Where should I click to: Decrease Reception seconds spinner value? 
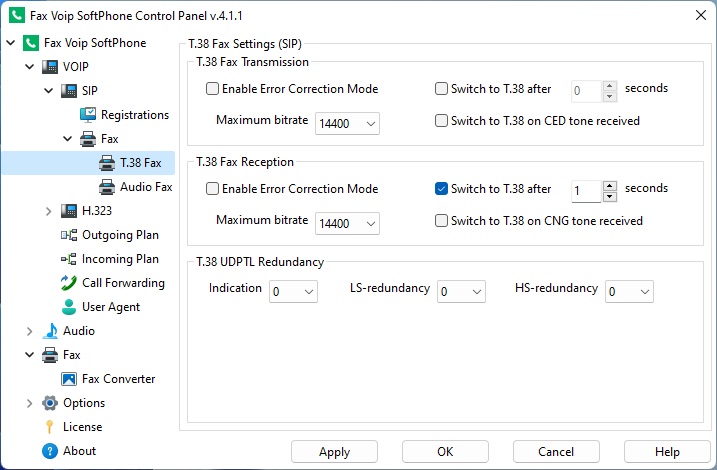[x=610, y=197]
